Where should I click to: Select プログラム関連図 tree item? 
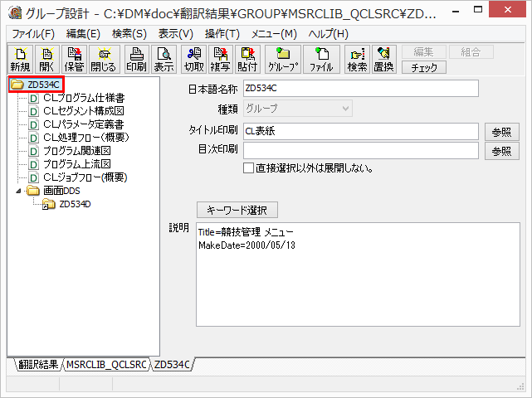pyautogui.click(x=70, y=151)
